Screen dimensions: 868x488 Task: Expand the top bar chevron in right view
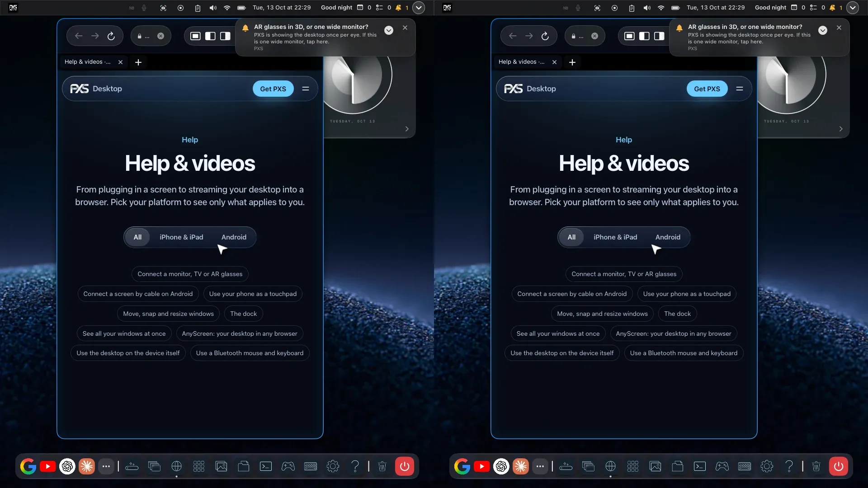tap(853, 8)
